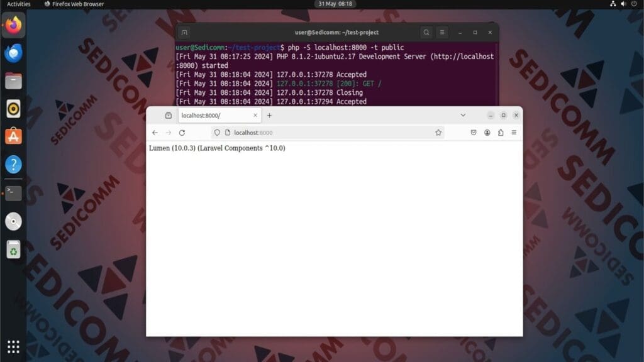Click the network indicator in the top bar
The width and height of the screenshot is (644, 362).
click(613, 4)
